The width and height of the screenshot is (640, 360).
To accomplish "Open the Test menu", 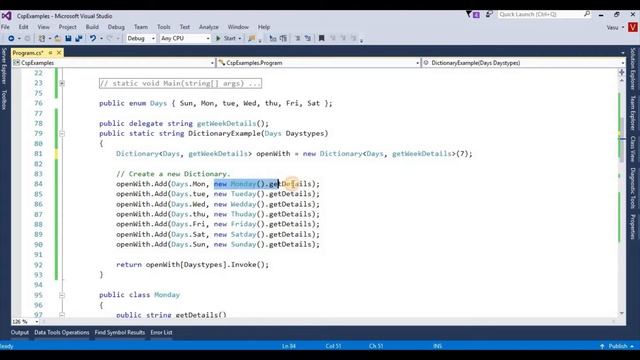I will click(x=185, y=27).
